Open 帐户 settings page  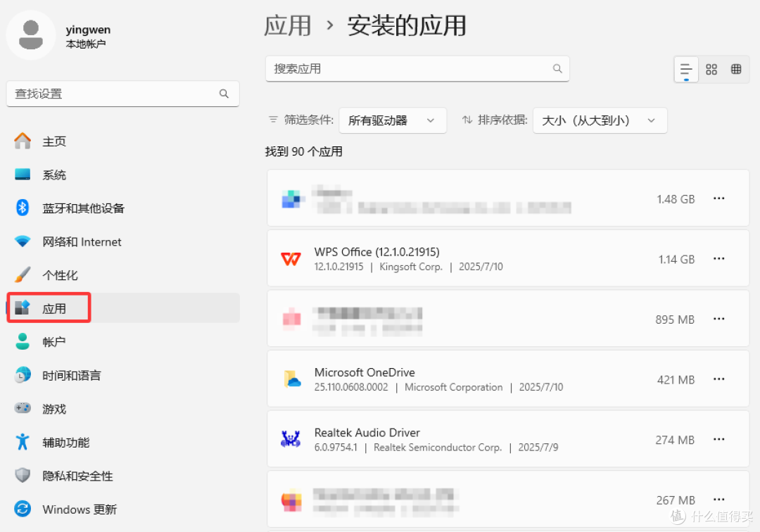coord(123,342)
